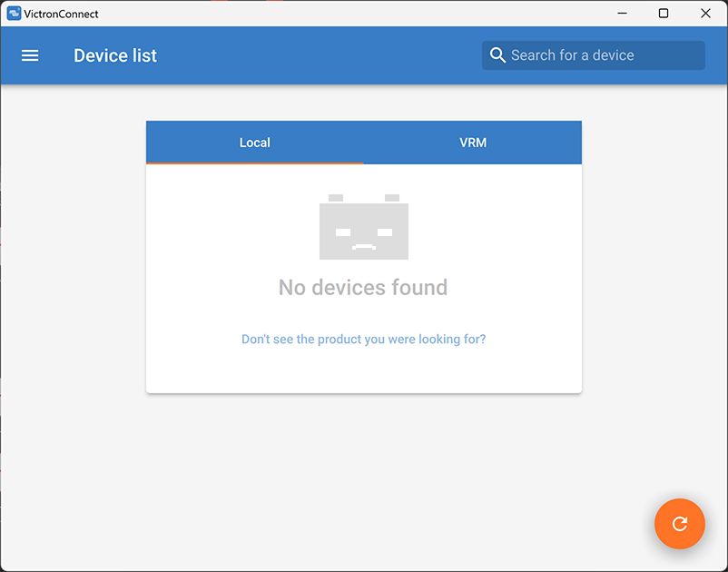Click the gray background below the card
This screenshot has width=728, height=572.
[363, 481]
